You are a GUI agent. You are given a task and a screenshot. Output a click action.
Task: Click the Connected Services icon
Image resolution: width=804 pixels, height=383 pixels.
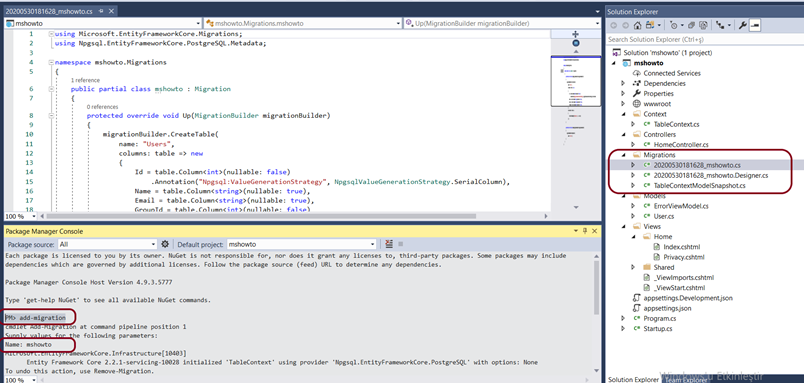pyautogui.click(x=636, y=73)
